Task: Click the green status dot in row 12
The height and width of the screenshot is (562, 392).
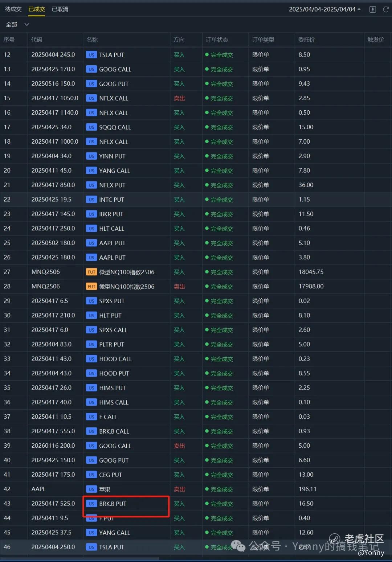Action: click(207, 55)
